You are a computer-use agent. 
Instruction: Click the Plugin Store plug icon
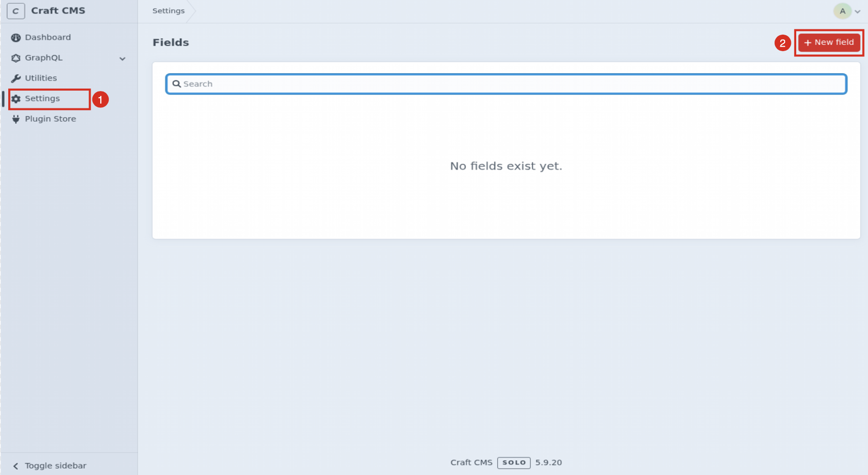pos(16,119)
